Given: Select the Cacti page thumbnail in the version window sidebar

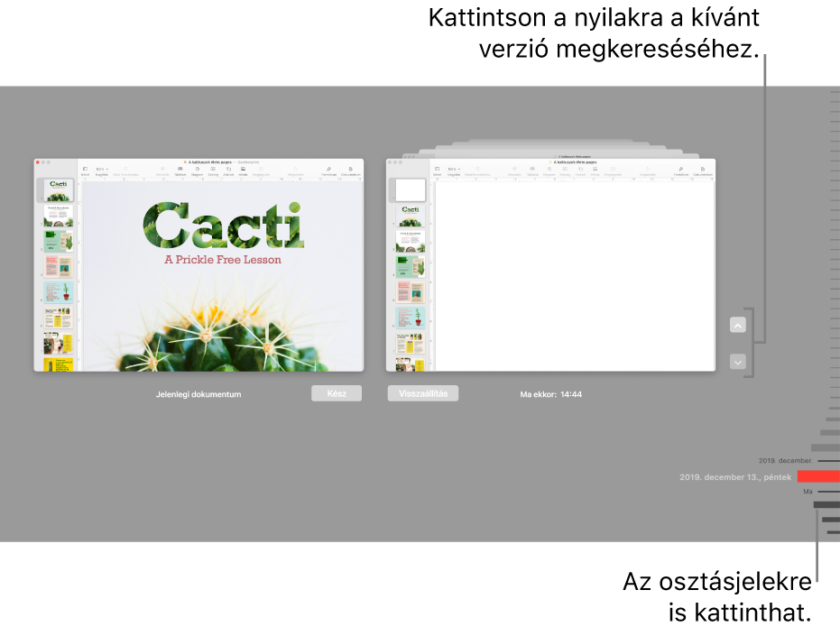Looking at the screenshot, I should [x=411, y=216].
